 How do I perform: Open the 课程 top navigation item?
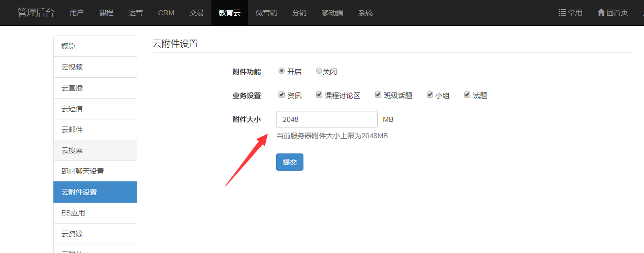click(106, 13)
